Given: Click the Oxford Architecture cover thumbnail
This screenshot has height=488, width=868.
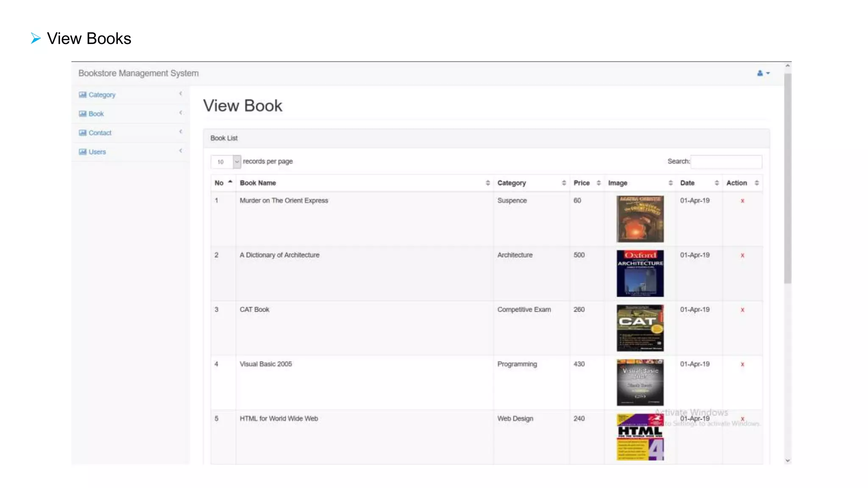Looking at the screenshot, I should click(640, 273).
